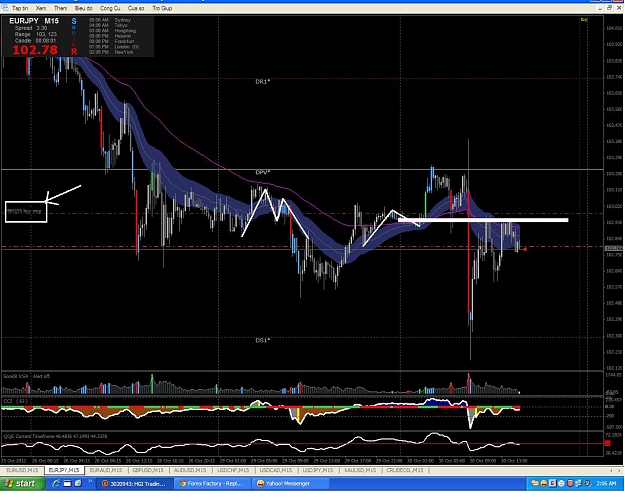Click the first system tray icon
Viewport: 625px width, 500px height.
(x=535, y=483)
